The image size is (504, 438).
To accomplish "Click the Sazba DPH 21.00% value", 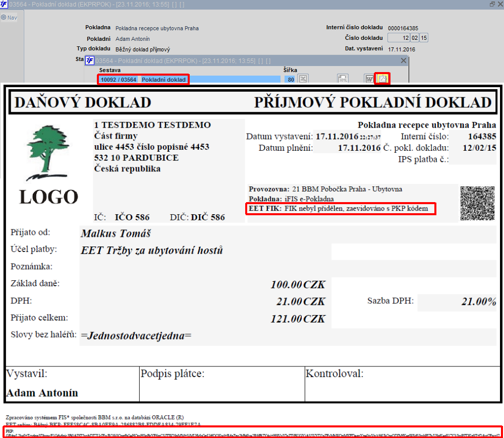I will [x=479, y=301].
